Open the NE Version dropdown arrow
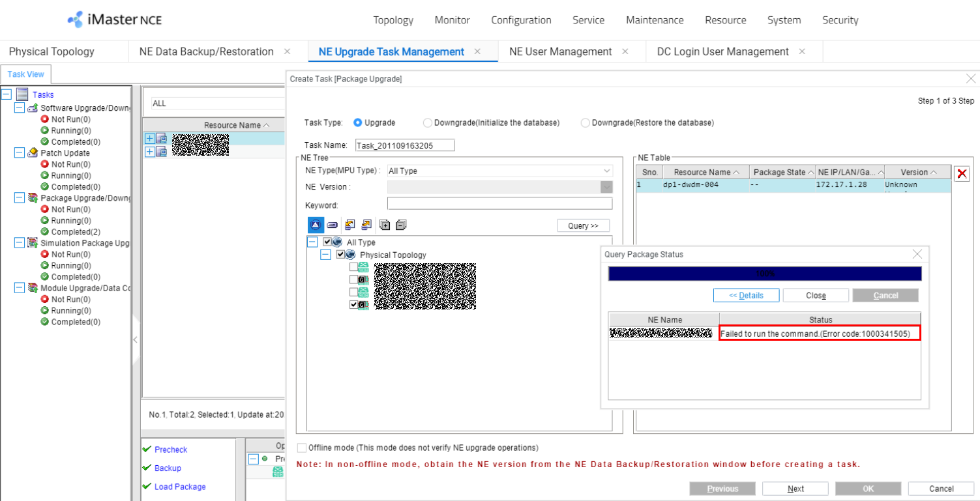The height and width of the screenshot is (501, 980). (607, 187)
